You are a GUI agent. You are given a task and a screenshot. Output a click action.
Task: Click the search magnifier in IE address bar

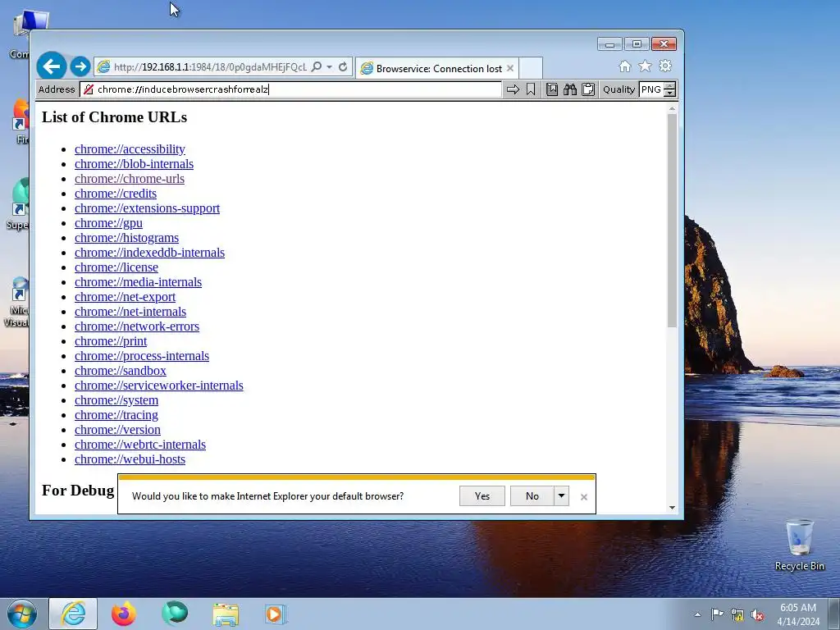(x=317, y=67)
